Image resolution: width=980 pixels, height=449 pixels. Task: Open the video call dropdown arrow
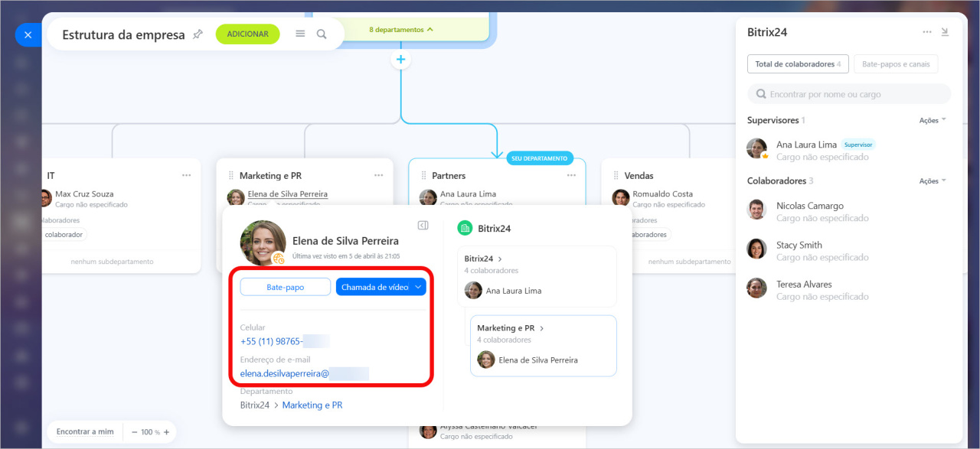click(x=418, y=287)
